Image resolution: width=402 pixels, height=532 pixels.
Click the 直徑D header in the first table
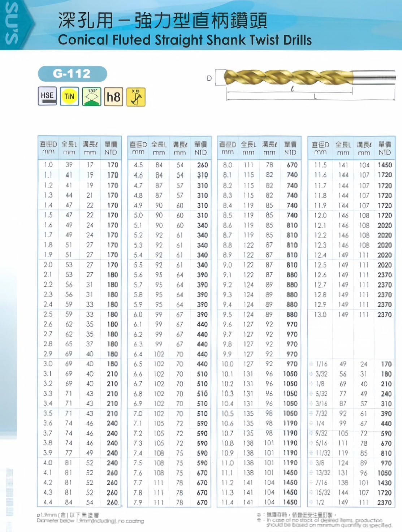pyautogui.click(x=48, y=148)
